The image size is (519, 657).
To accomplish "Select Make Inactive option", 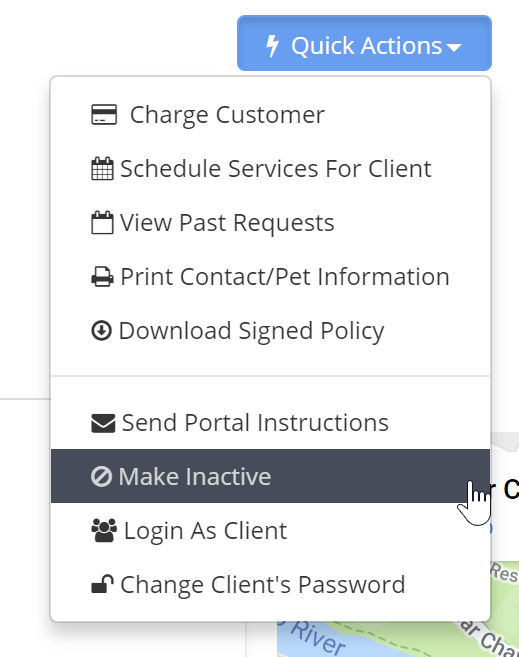I will (x=271, y=476).
